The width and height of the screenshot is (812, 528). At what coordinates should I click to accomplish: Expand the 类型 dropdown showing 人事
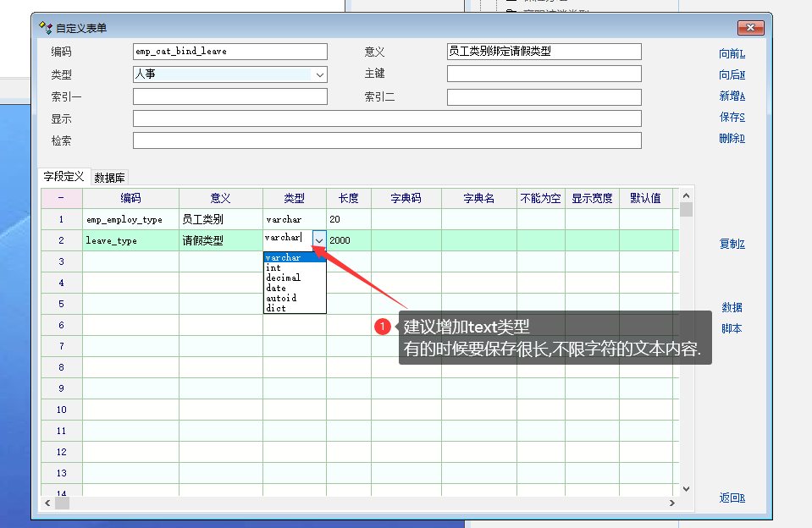click(319, 74)
